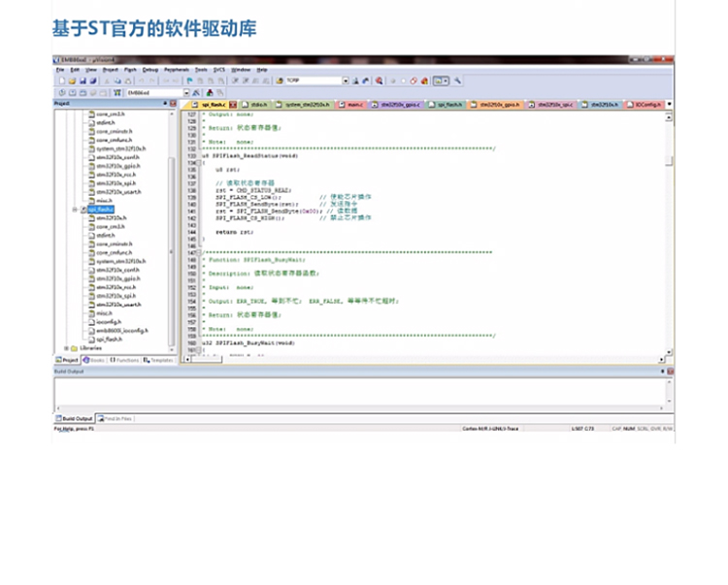The image size is (728, 585).
Task: Click the Kill all breakpoints icon
Action: pos(424,81)
